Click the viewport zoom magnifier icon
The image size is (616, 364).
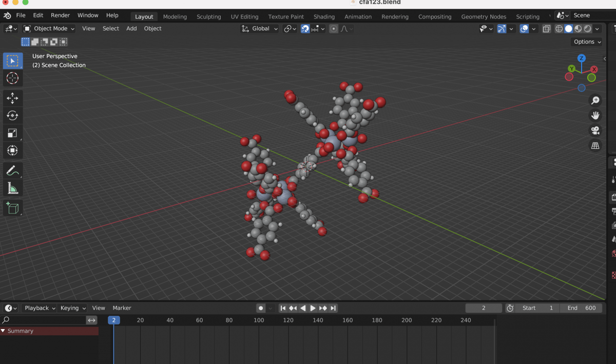(595, 100)
